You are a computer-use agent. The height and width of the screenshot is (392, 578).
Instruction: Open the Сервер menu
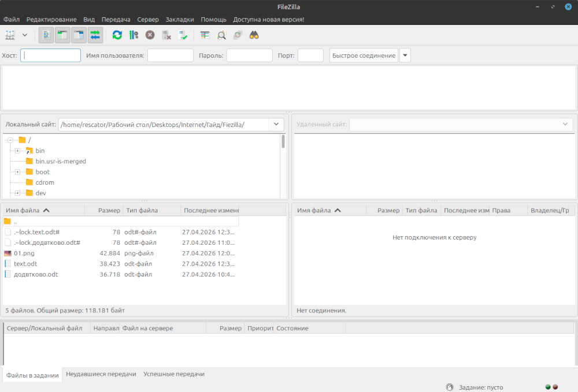(148, 20)
